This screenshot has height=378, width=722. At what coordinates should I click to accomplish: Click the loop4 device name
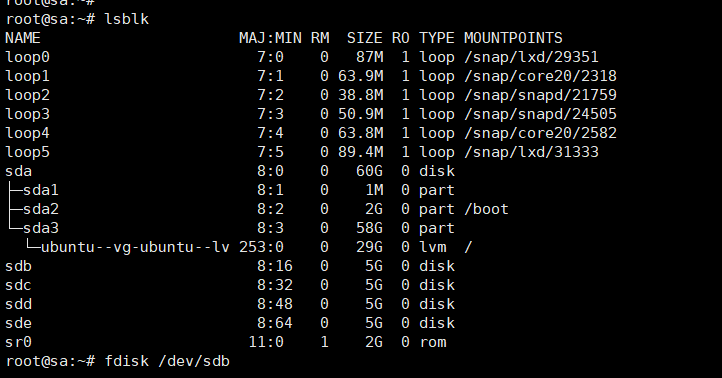pyautogui.click(x=27, y=133)
